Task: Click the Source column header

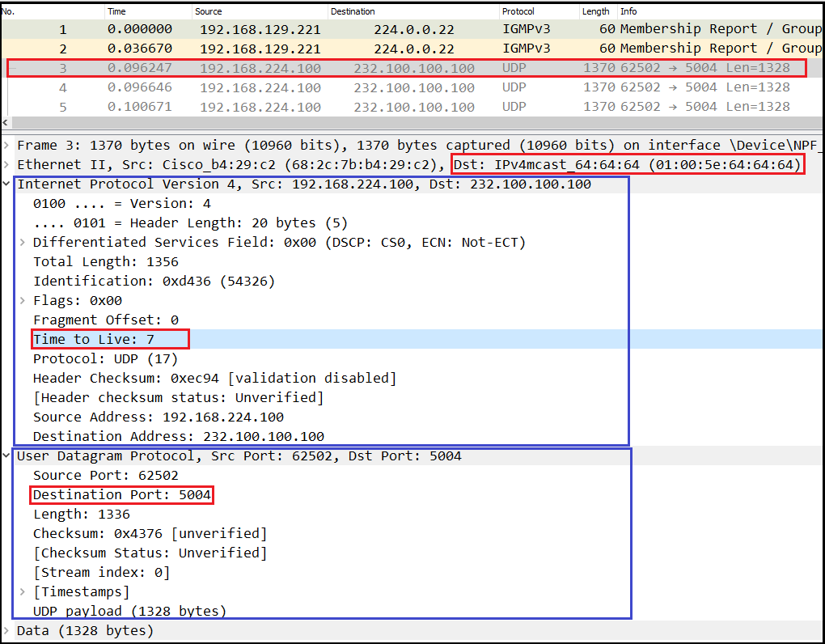Action: click(x=209, y=12)
